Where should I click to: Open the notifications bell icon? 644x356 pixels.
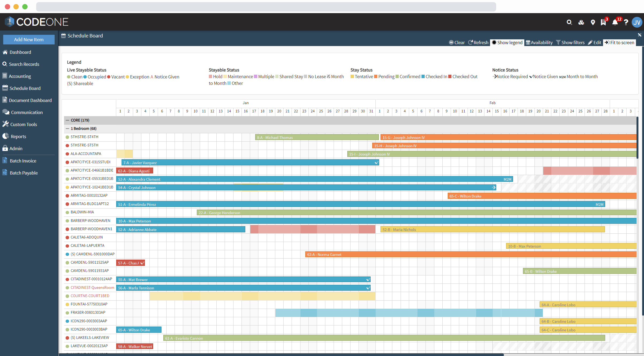point(615,22)
